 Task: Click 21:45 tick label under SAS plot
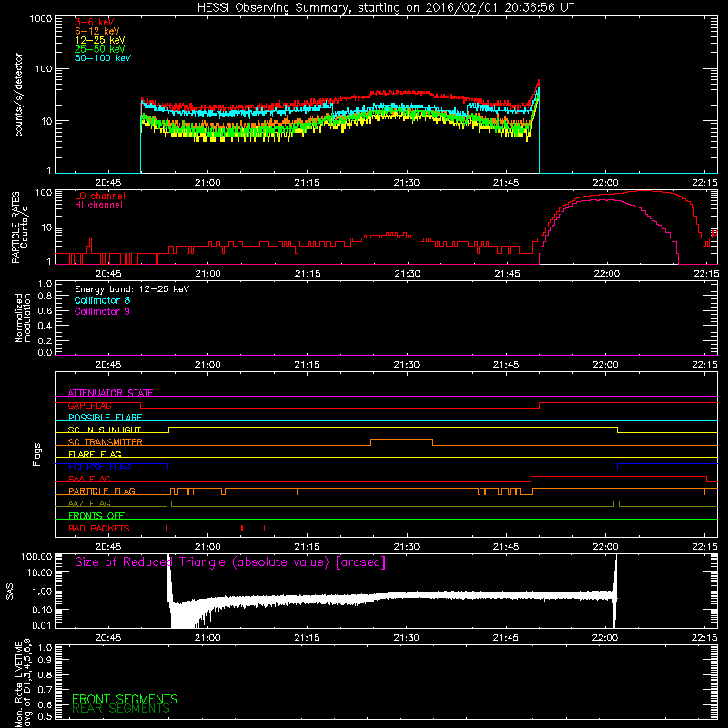pyautogui.click(x=506, y=638)
